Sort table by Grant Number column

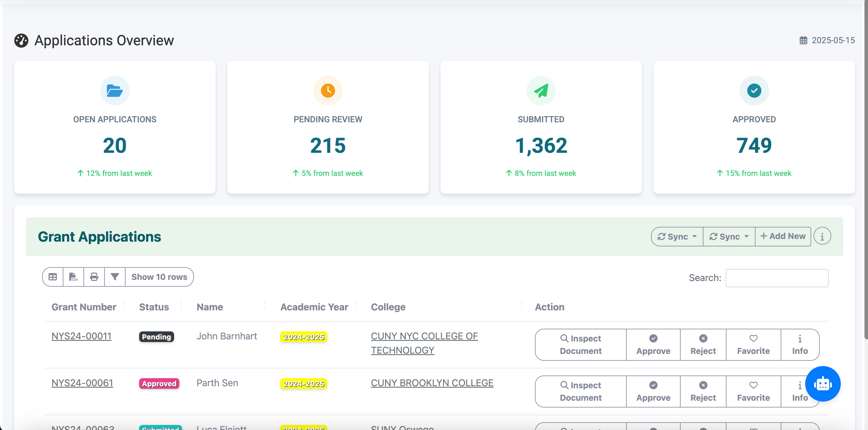point(84,307)
